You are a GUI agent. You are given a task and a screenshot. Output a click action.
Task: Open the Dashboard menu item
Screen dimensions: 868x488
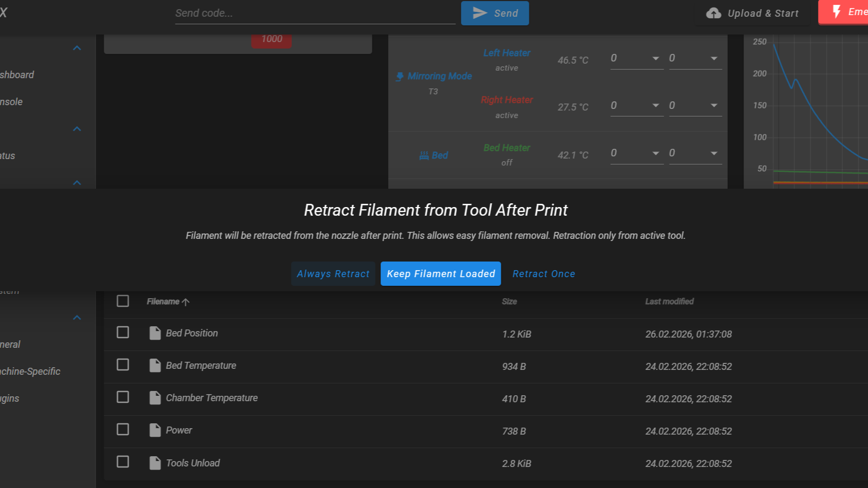click(x=17, y=75)
